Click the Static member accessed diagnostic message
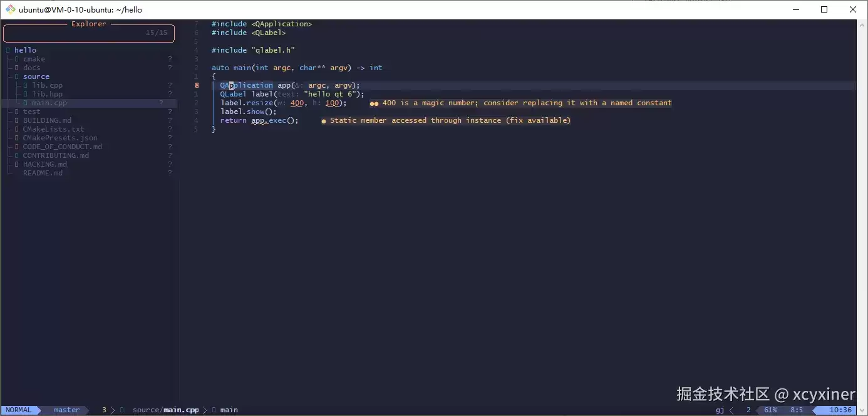The height and width of the screenshot is (416, 868). pos(450,120)
